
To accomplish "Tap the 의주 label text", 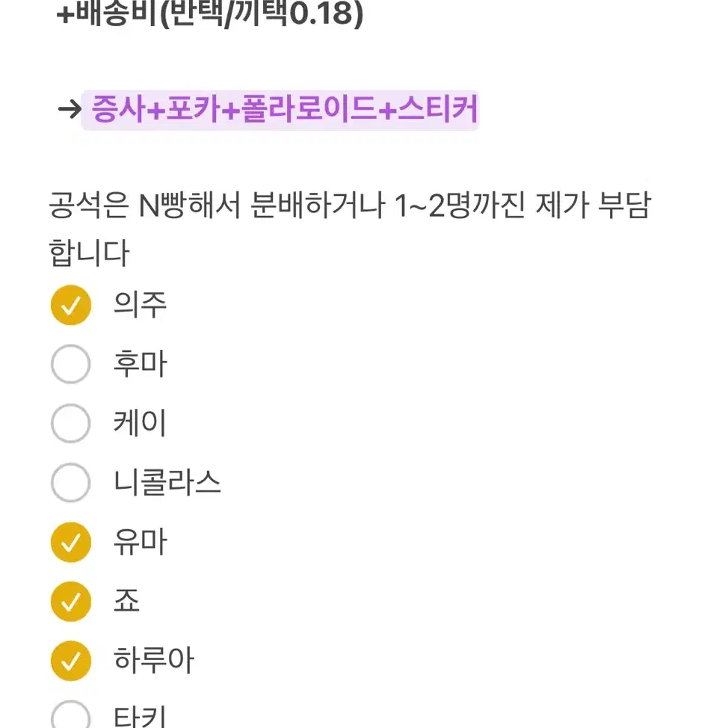I will (x=140, y=305).
